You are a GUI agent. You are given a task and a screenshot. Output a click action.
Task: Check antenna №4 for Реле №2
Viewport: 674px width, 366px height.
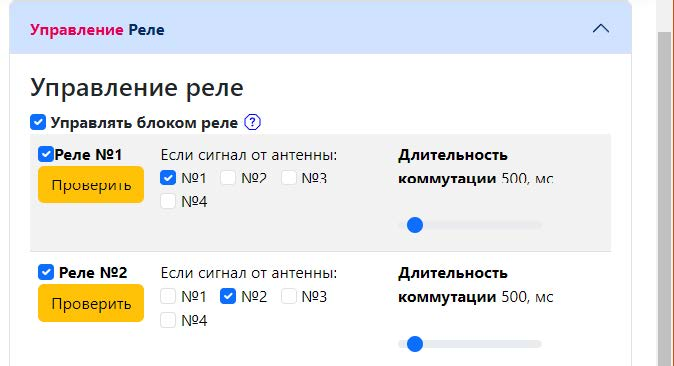click(168, 320)
